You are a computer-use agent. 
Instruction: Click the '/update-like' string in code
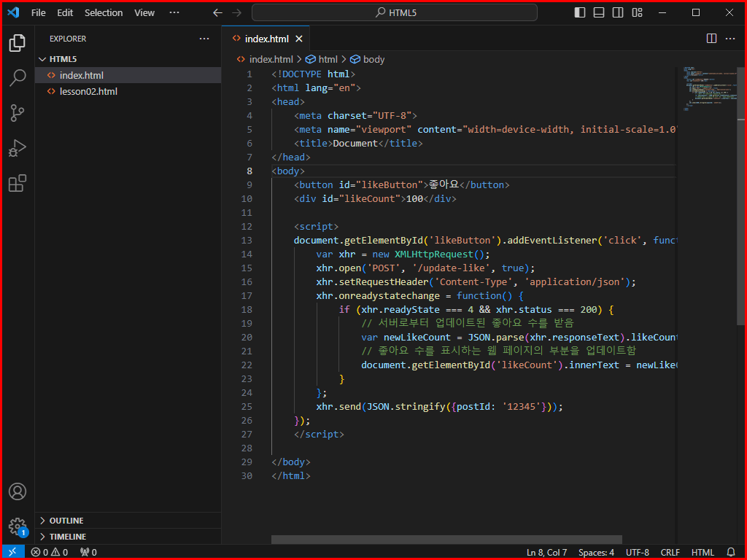tap(451, 268)
